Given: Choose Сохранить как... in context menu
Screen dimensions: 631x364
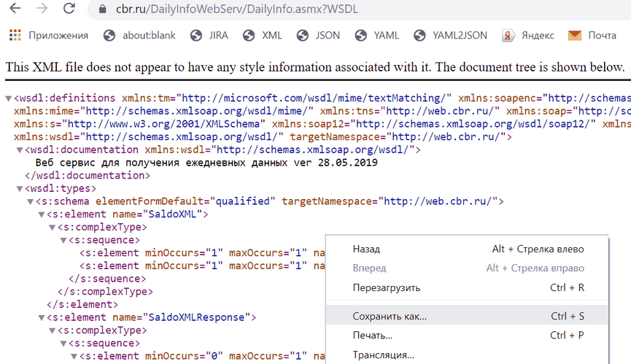Looking at the screenshot, I should [390, 317].
